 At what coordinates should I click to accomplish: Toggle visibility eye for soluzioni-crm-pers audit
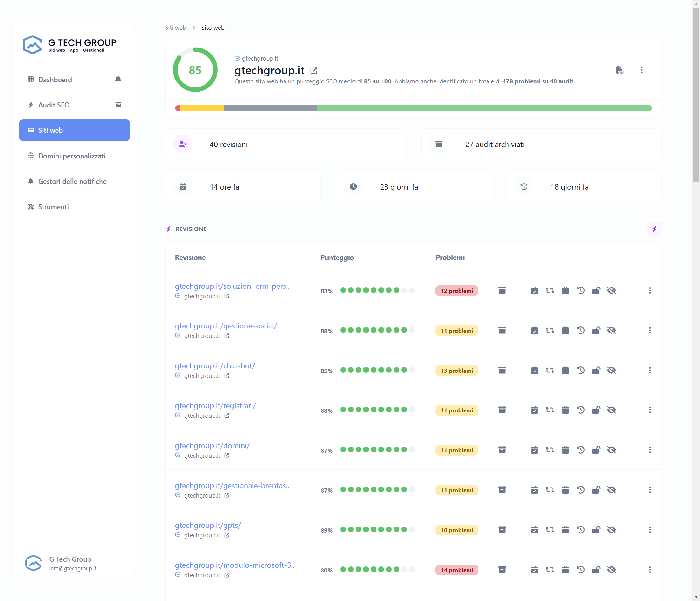tap(612, 290)
